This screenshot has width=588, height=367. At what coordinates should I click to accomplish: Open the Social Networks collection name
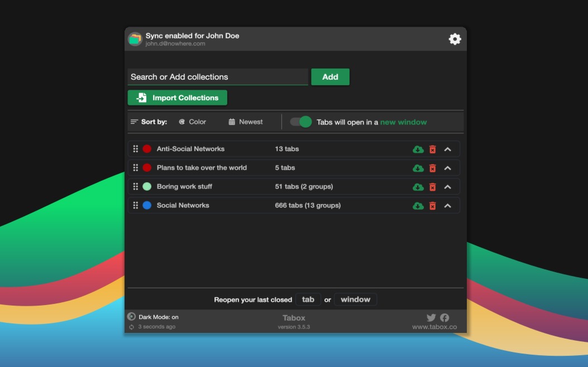coord(183,205)
